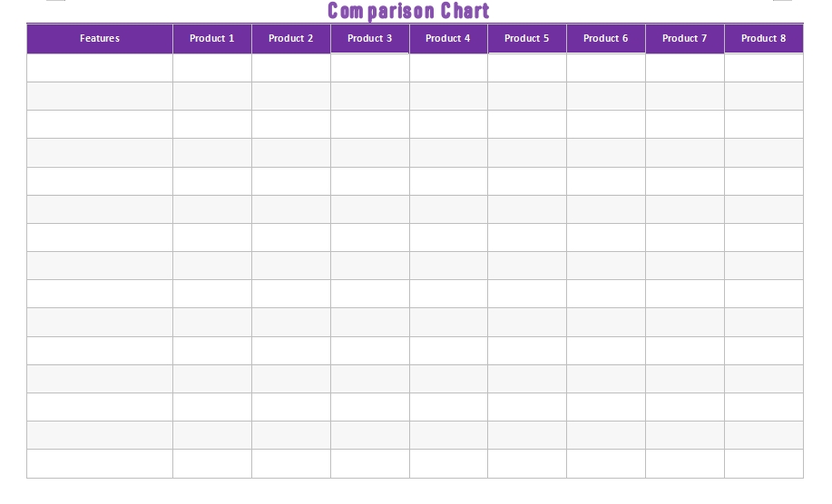Click the Product 2 column header
The height and width of the screenshot is (504, 832).
(x=291, y=39)
